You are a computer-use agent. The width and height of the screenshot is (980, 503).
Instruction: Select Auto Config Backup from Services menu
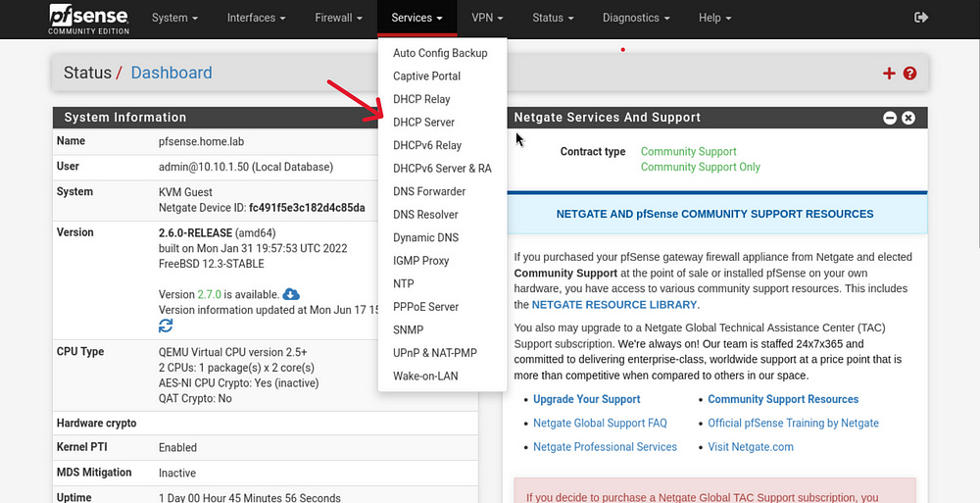coord(440,53)
